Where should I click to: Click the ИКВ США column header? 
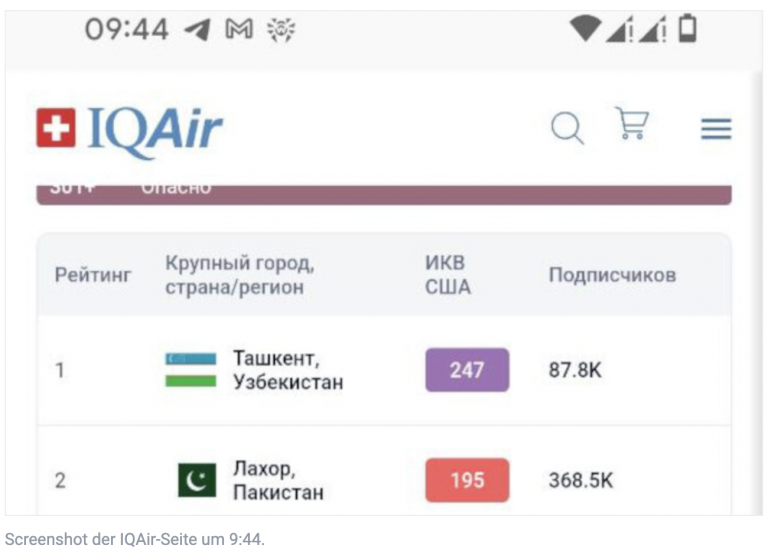(x=448, y=275)
